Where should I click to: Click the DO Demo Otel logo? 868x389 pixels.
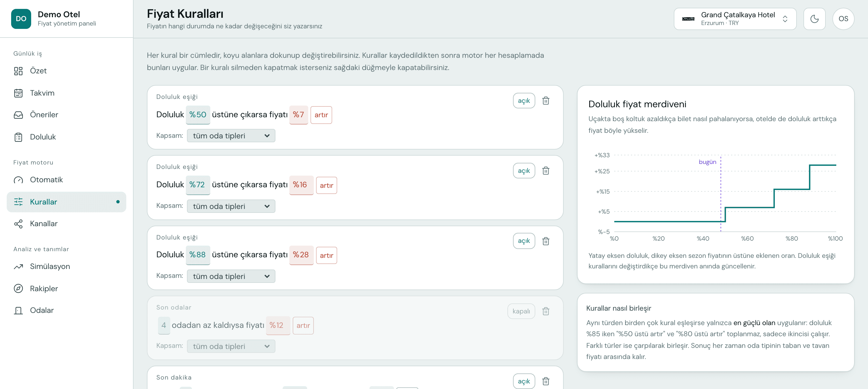click(21, 19)
